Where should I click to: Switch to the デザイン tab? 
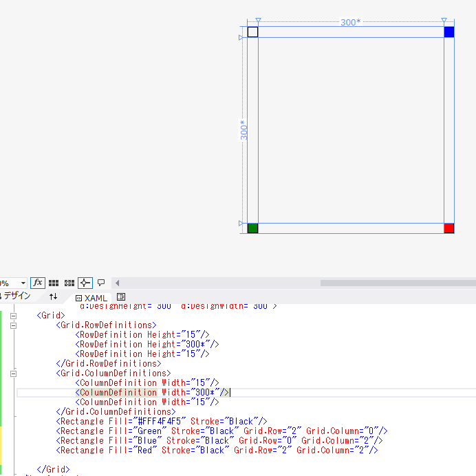click(16, 296)
